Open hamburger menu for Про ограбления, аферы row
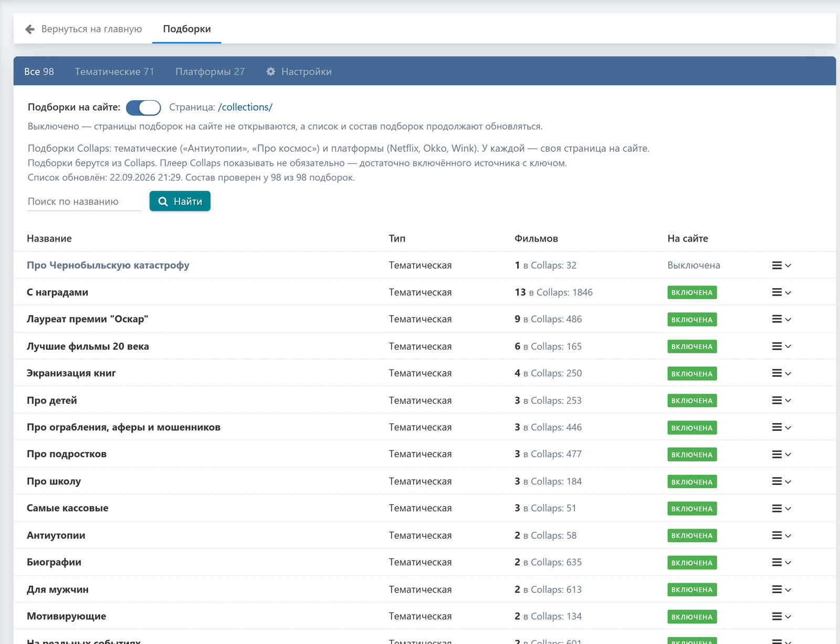Image resolution: width=840 pixels, height=644 pixels. tap(781, 427)
